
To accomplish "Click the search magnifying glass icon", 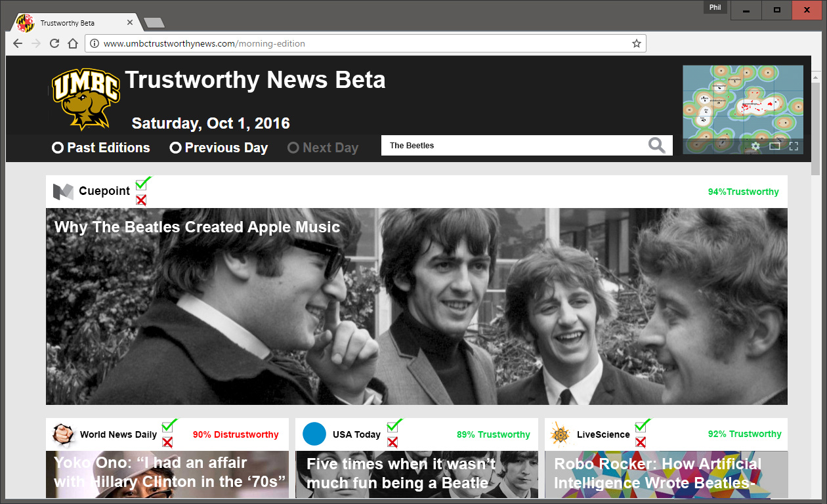I will pyautogui.click(x=656, y=146).
